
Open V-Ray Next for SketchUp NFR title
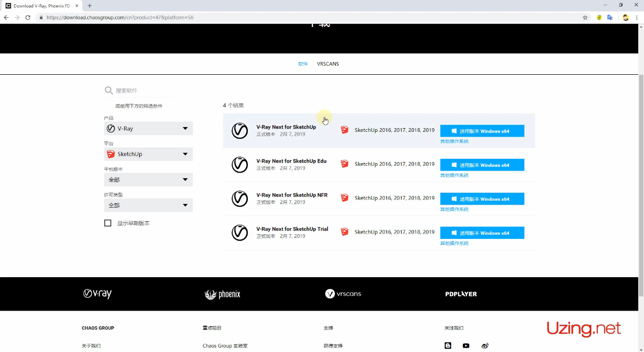point(292,195)
